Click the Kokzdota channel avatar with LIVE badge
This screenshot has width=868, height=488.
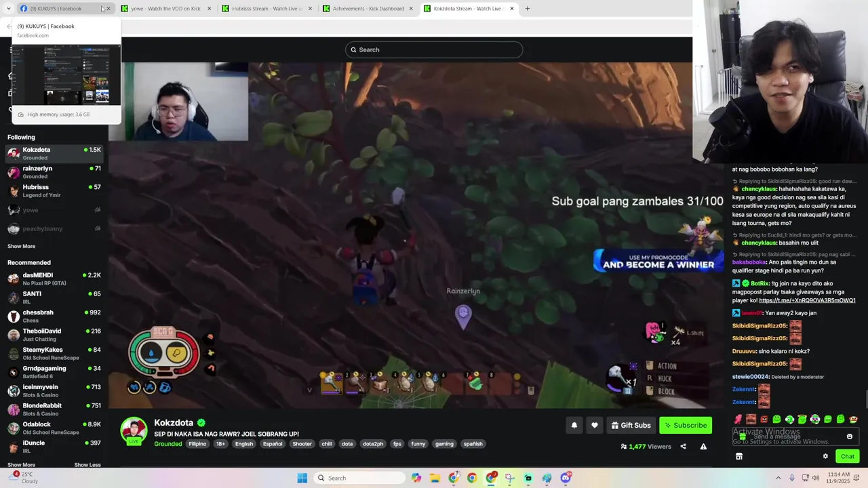pos(134,431)
